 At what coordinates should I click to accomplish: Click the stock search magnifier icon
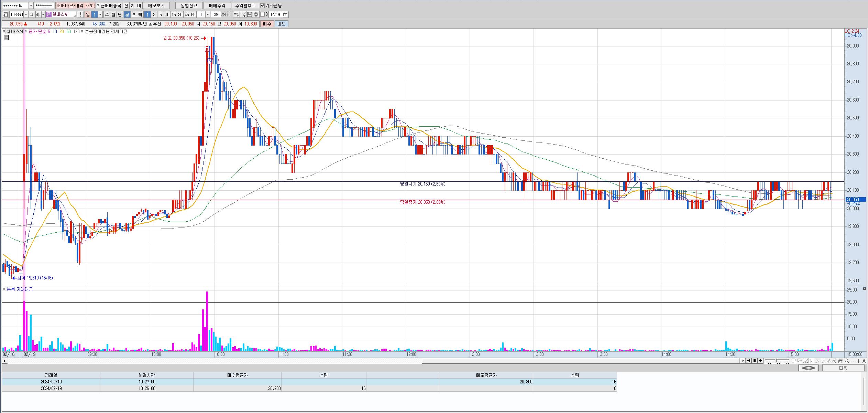click(31, 14)
